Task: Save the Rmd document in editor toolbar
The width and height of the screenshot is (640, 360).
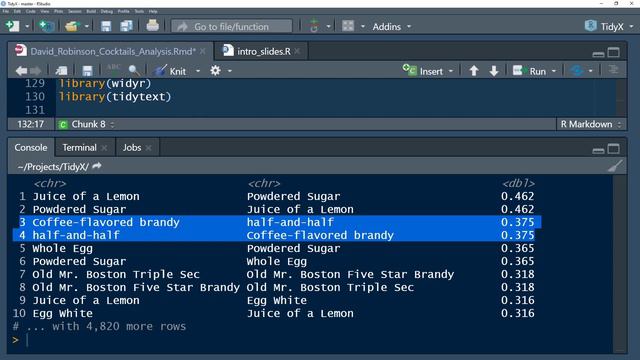Action: 87,71
